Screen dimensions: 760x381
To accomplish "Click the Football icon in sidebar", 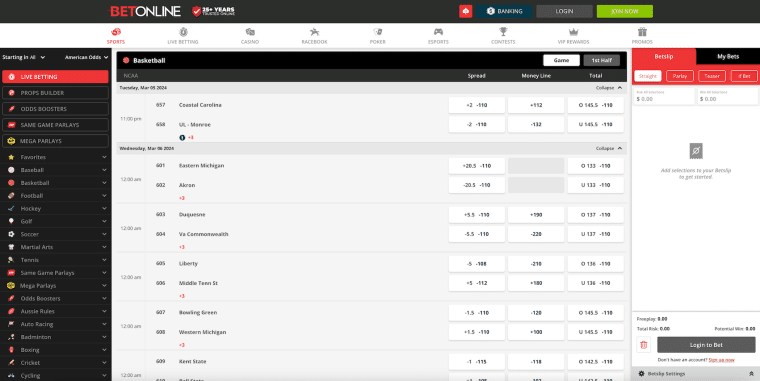I will [x=11, y=196].
